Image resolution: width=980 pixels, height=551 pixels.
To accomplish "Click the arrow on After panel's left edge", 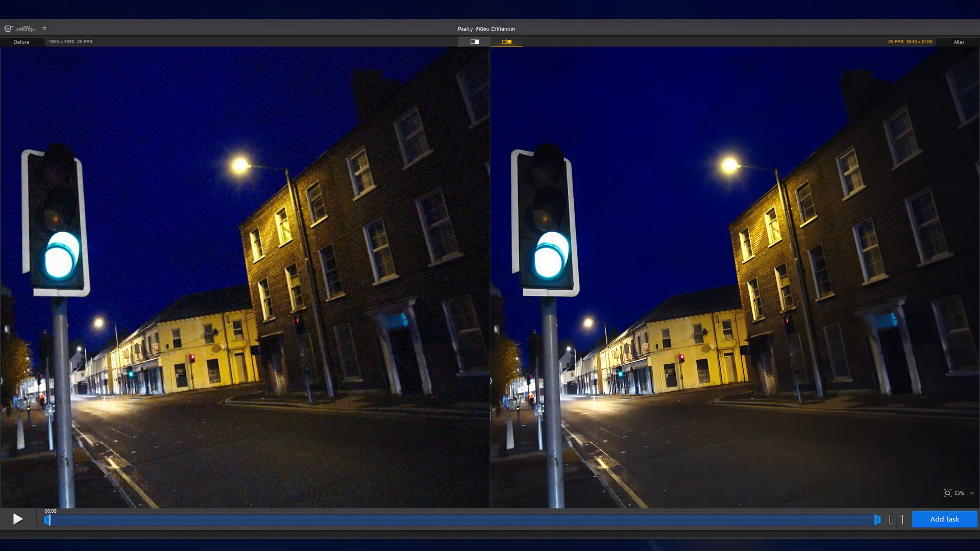I will point(492,381).
